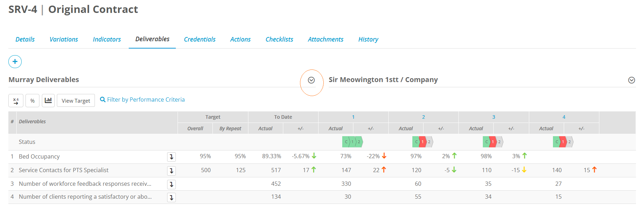Image resolution: width=644 pixels, height=213 pixels.
Task: Click Service Contacts for PTS Specialist arrow icon
Action: click(x=171, y=170)
